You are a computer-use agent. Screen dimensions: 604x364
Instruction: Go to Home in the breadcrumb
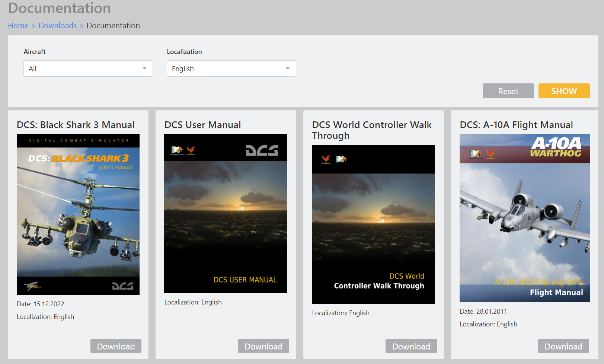click(x=18, y=26)
